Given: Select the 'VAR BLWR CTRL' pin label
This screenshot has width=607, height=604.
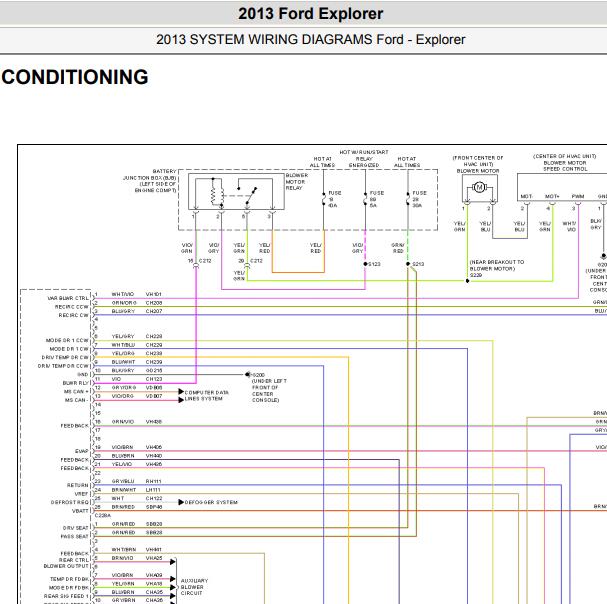Looking at the screenshot, I should [68, 298].
